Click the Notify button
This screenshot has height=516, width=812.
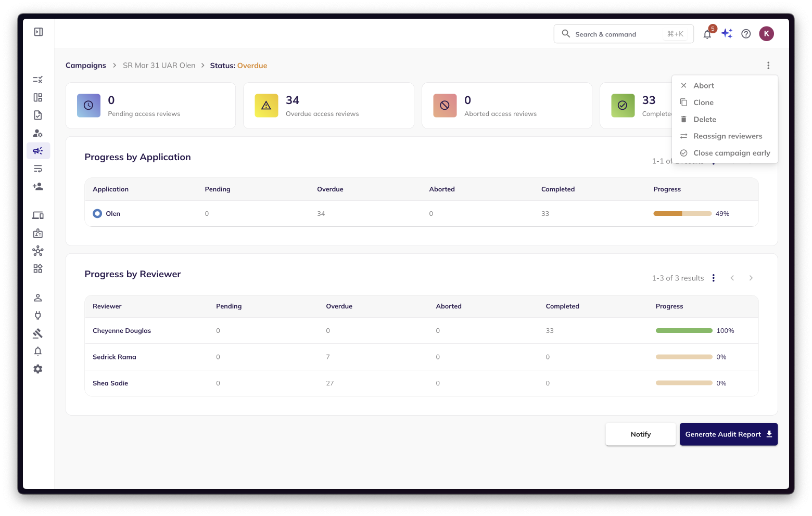point(640,434)
